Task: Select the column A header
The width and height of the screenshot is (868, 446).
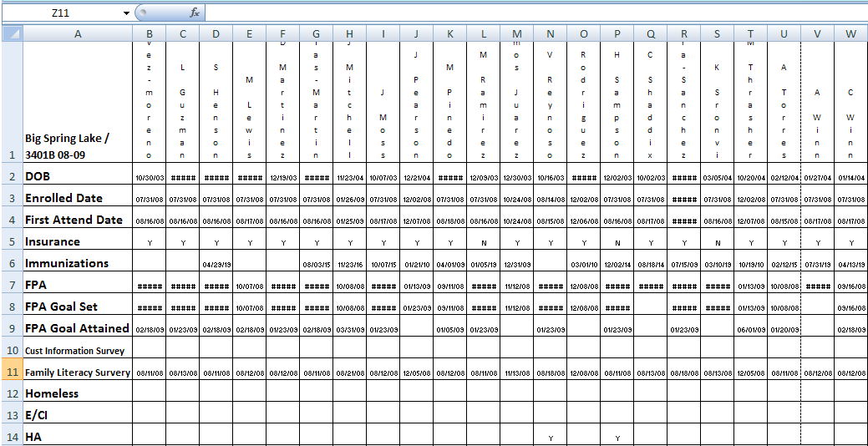Action: [78, 33]
